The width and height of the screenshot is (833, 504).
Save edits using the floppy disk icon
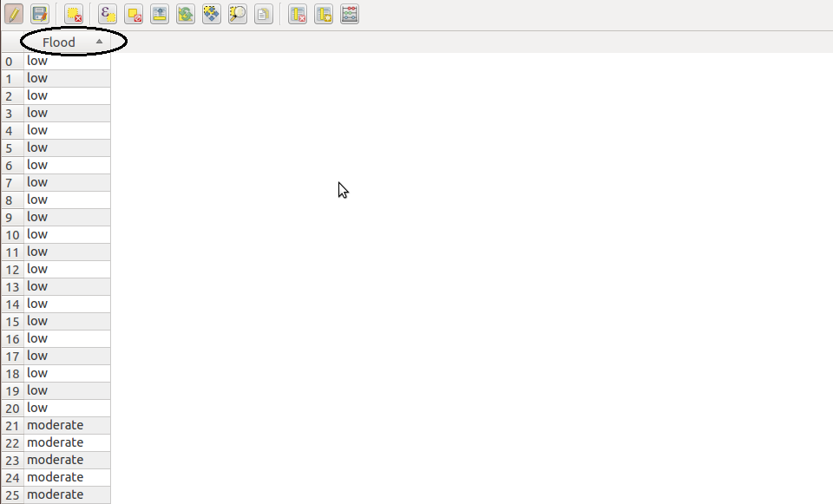[40, 15]
